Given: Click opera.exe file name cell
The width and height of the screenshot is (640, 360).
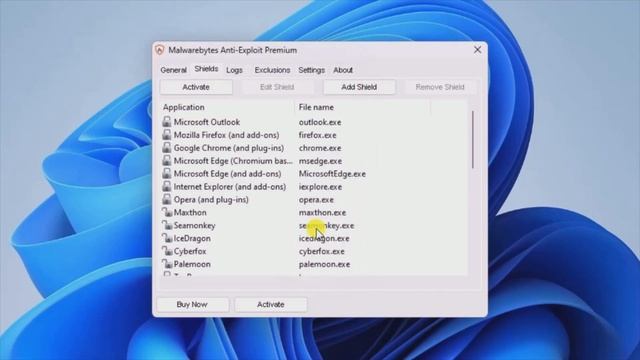Looking at the screenshot, I should pos(316,200).
